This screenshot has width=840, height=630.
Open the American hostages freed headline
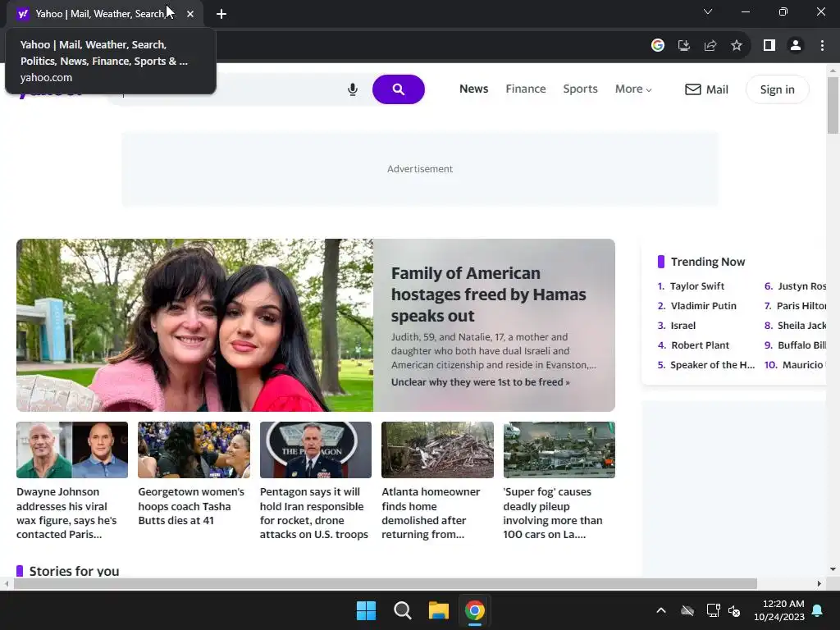[489, 294]
